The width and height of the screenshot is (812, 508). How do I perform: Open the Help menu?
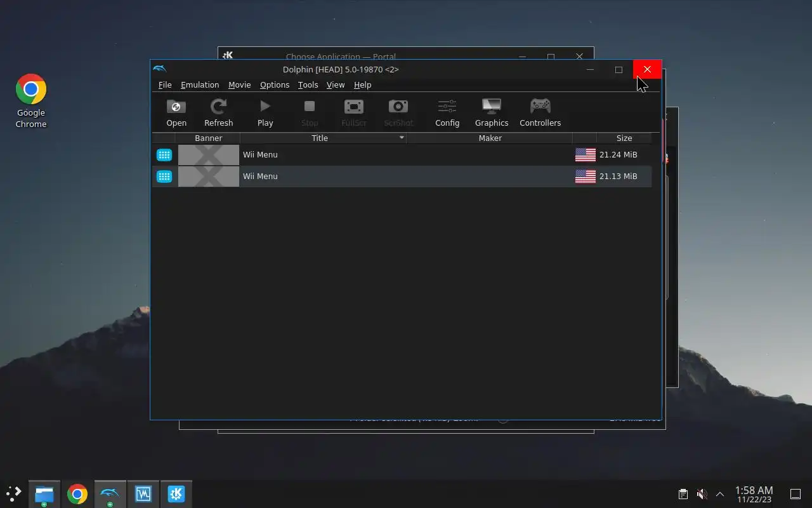tap(362, 85)
